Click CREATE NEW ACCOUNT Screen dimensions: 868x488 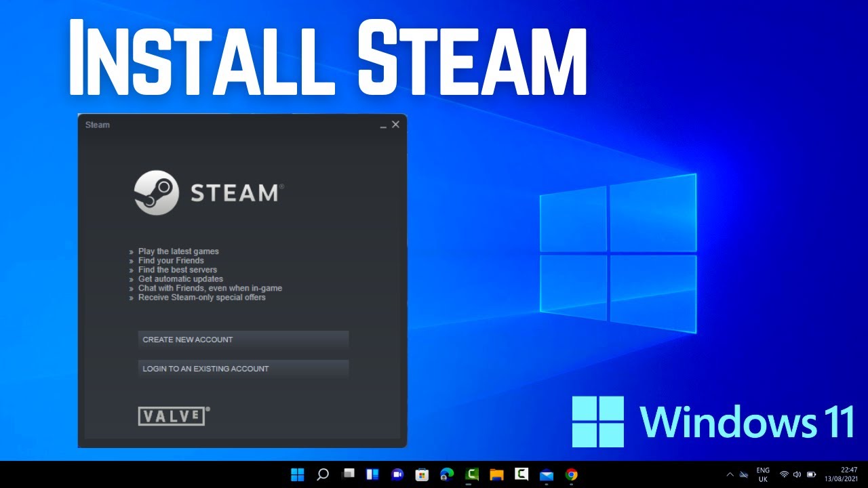(x=243, y=340)
